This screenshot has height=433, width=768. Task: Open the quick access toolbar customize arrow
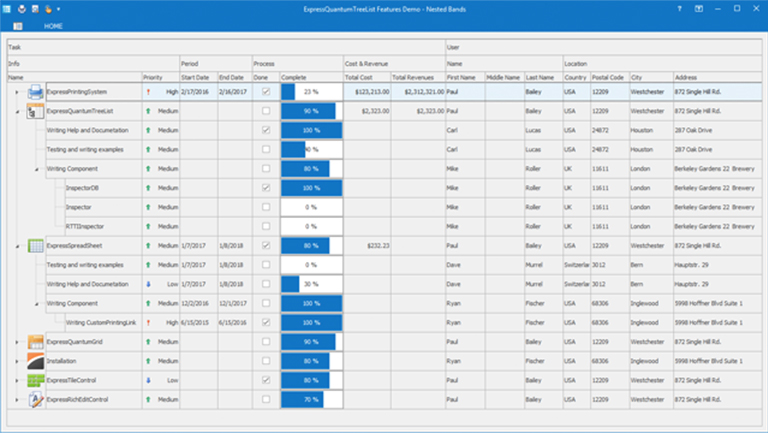click(x=59, y=8)
